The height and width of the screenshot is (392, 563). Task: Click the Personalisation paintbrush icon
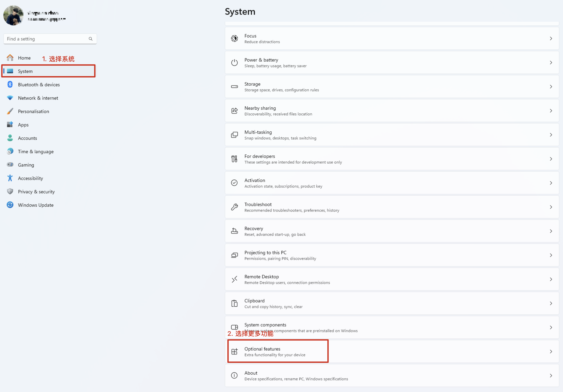(x=10, y=111)
